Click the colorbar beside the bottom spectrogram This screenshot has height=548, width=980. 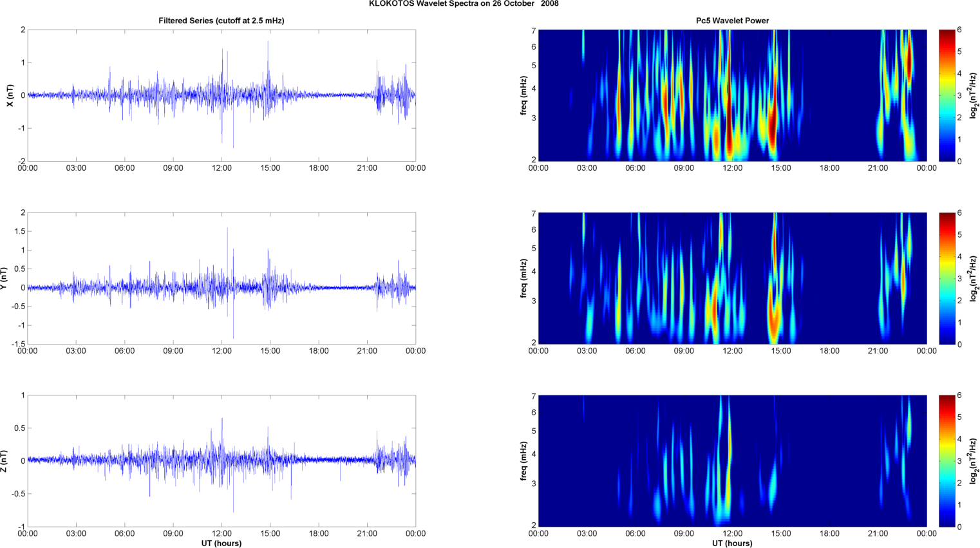pyautogui.click(x=947, y=461)
